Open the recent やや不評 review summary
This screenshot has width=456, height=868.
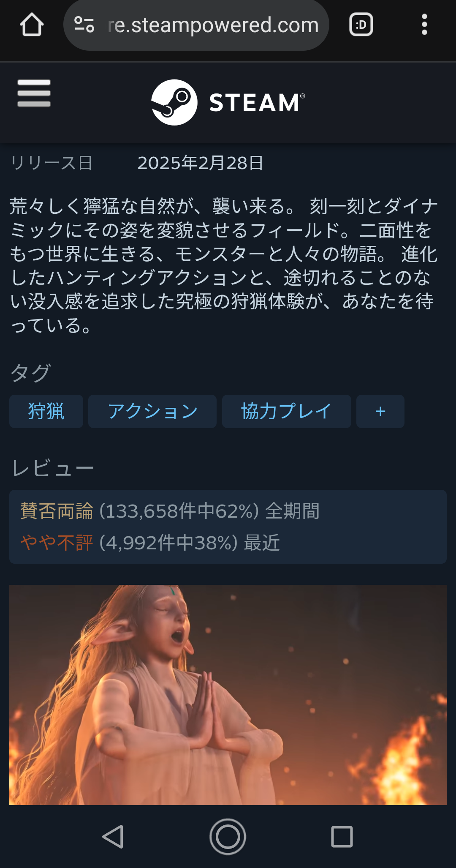[x=150, y=543]
